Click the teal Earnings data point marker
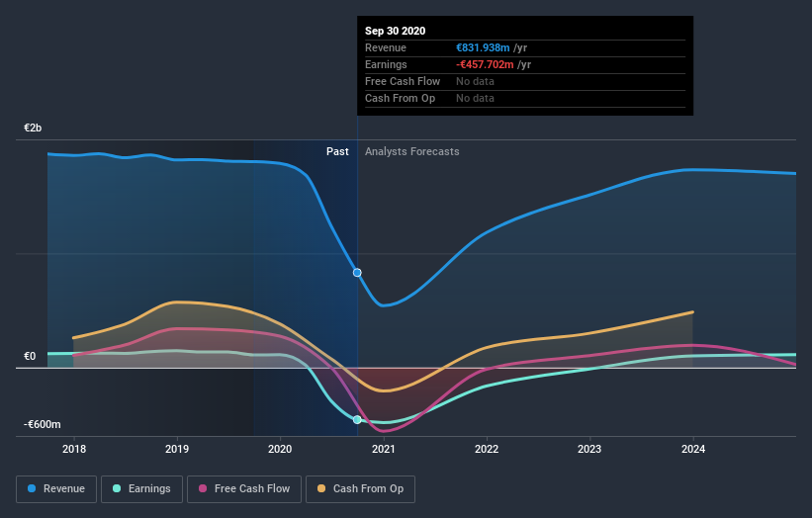 click(357, 420)
